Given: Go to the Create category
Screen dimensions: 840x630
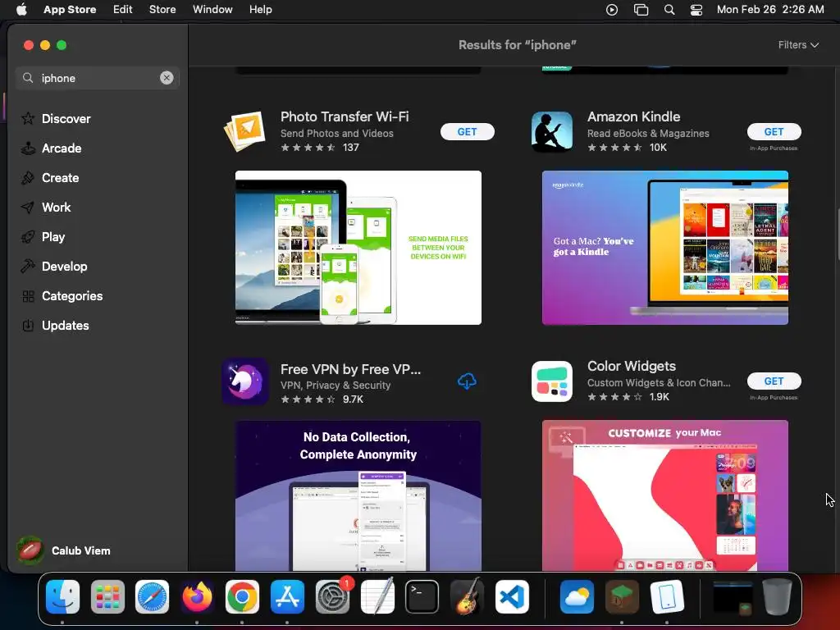Looking at the screenshot, I should [x=50, y=177].
